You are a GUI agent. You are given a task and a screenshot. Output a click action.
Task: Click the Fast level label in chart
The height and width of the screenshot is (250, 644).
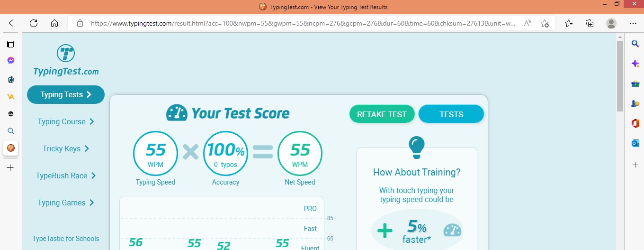point(310,229)
